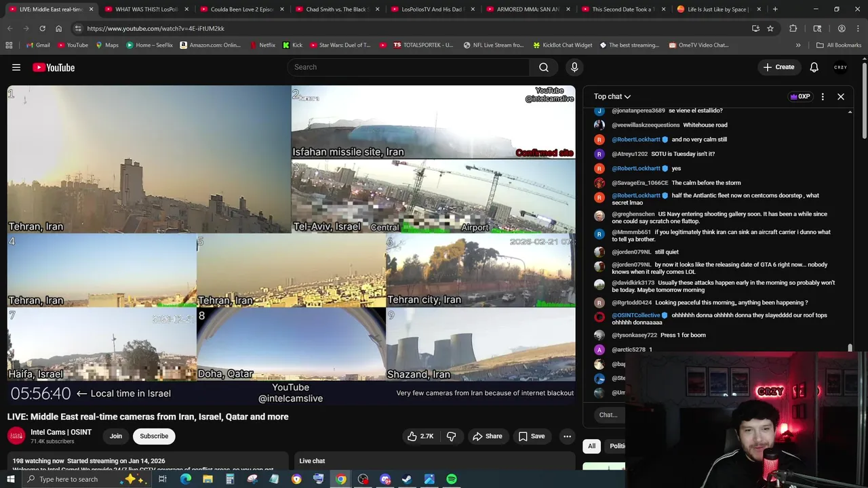868x488 pixels.
Task: Open live chat options three-dot menu
Action: [823, 96]
